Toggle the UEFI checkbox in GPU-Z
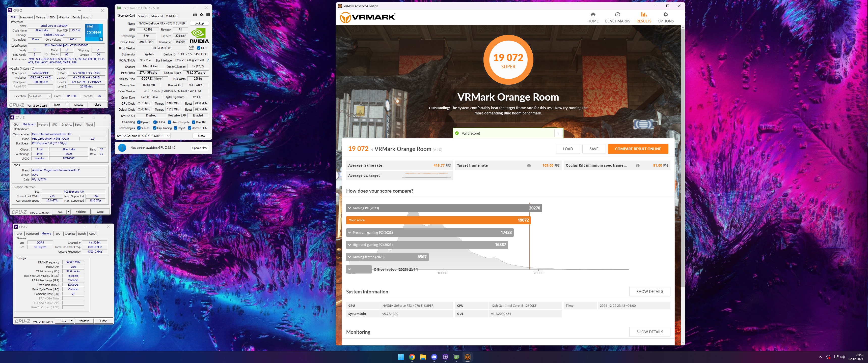 [x=199, y=48]
